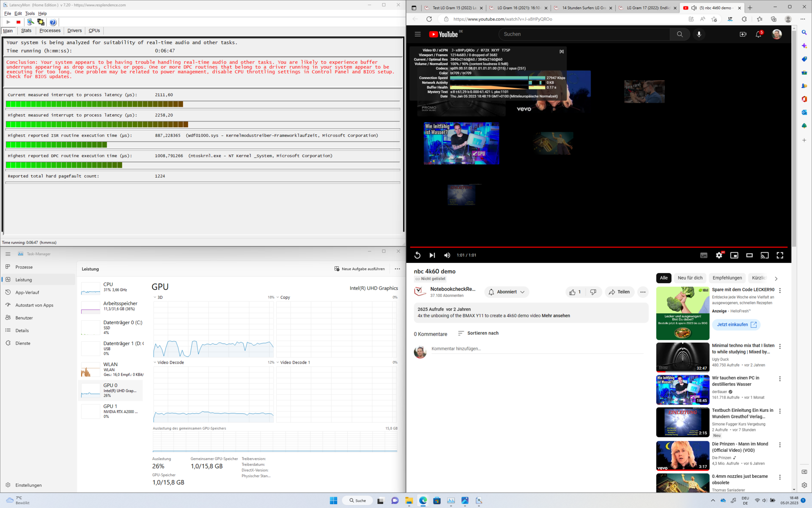Screen dimensions: 812x508
Task: Open Windows Start button
Action: click(333, 500)
